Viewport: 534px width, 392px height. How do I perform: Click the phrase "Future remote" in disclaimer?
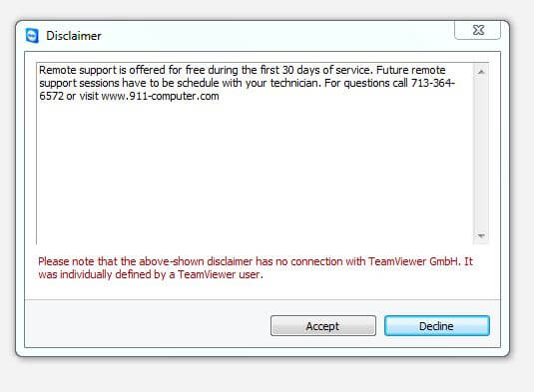click(410, 70)
